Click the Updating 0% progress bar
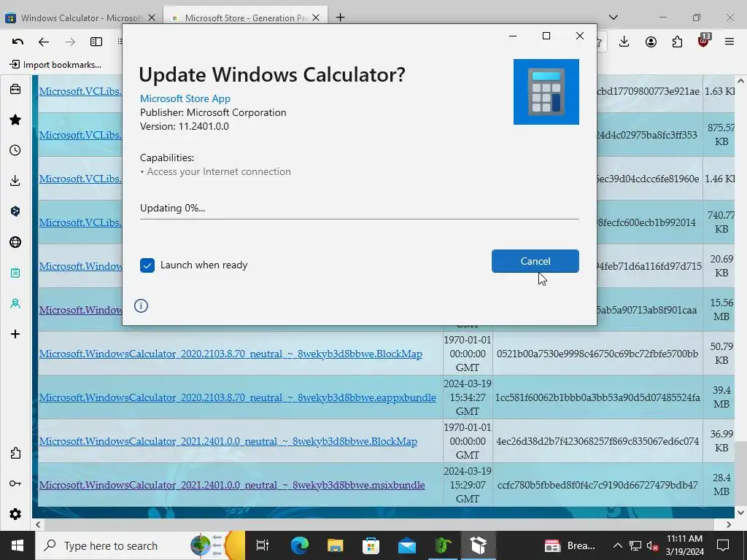The image size is (747, 560). [x=359, y=219]
